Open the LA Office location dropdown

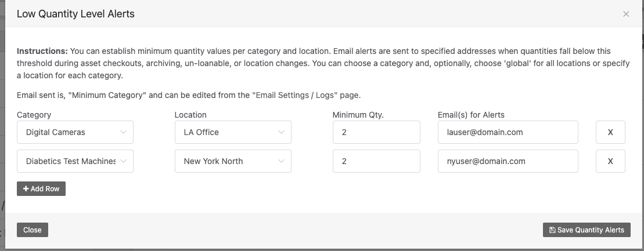click(233, 132)
